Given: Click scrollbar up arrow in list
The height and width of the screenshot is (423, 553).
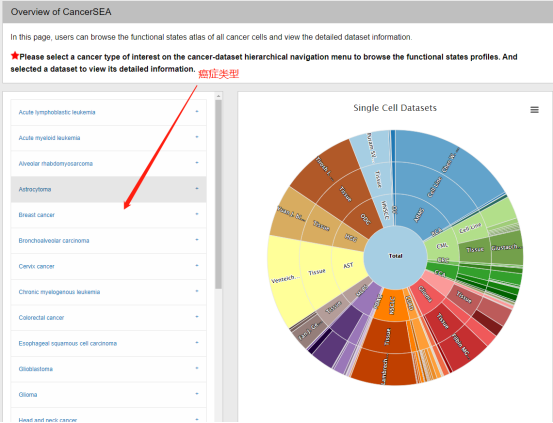Looking at the screenshot, I should [x=218, y=96].
